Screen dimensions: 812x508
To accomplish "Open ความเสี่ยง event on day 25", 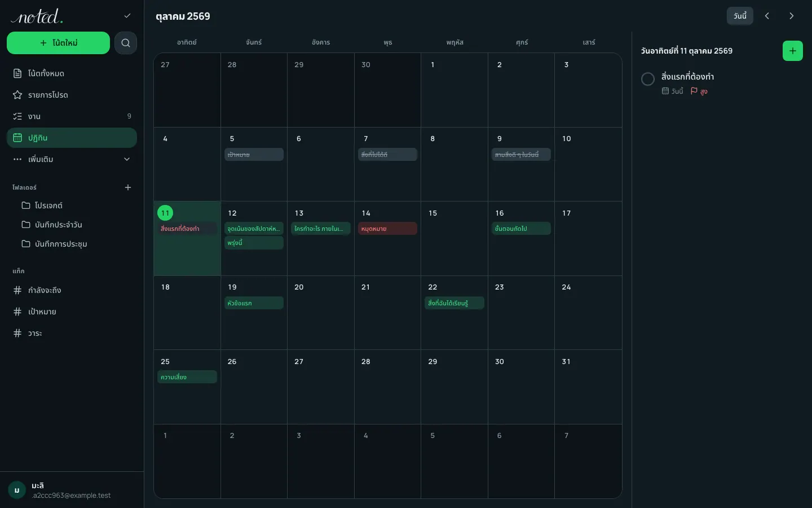I will click(187, 377).
